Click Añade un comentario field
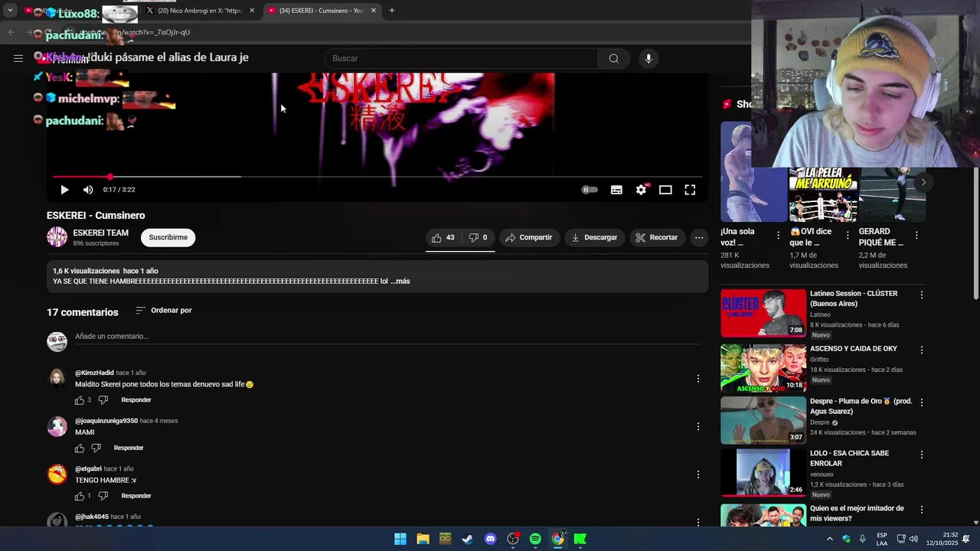Image resolution: width=980 pixels, height=551 pixels. (x=387, y=337)
